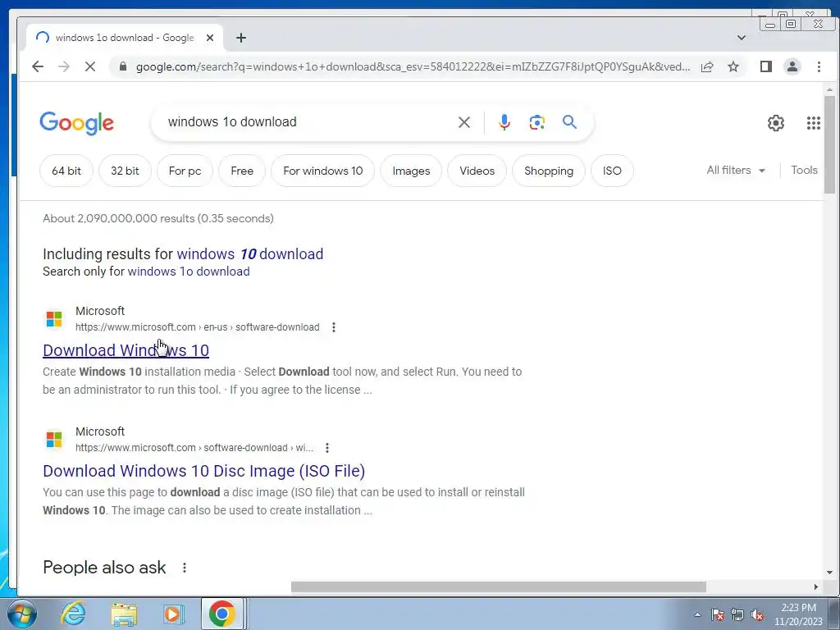Bookmark this page with the star
This screenshot has height=630, width=840.
pyautogui.click(x=733, y=66)
